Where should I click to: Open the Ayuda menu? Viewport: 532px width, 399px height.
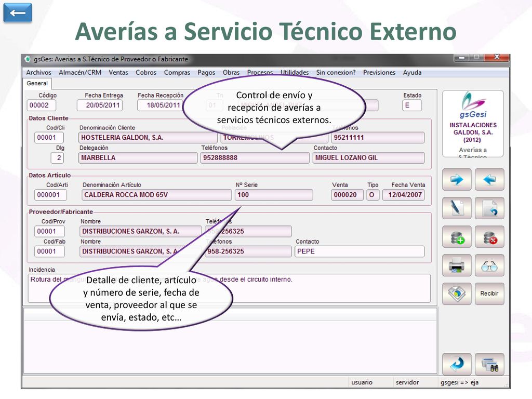click(412, 72)
